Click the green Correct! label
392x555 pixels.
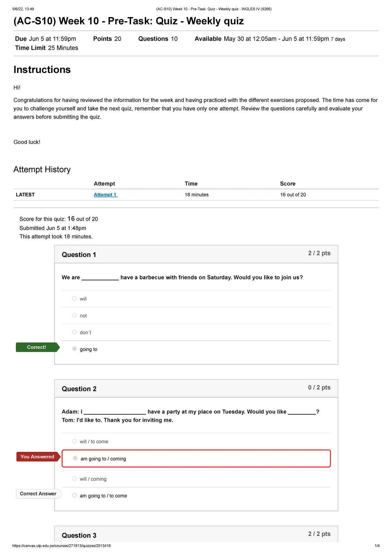[x=37, y=347]
